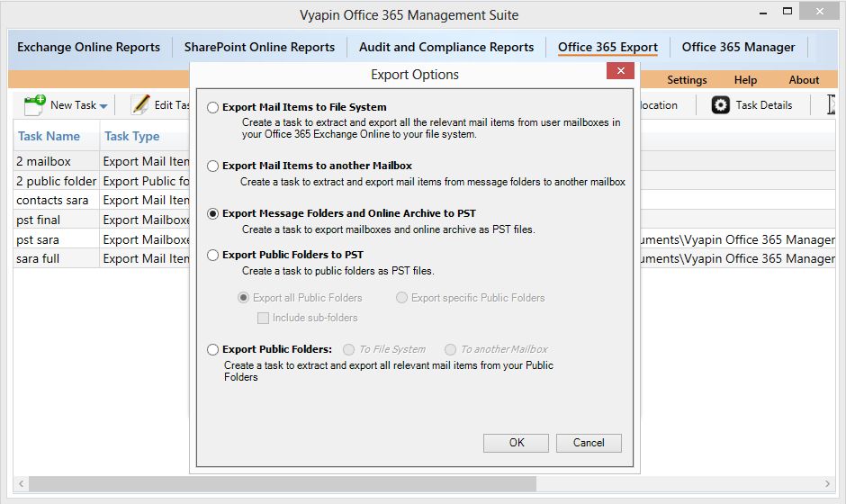Select Export Mail Items to File System option
Viewport: 846px width, 504px height.
[212, 107]
